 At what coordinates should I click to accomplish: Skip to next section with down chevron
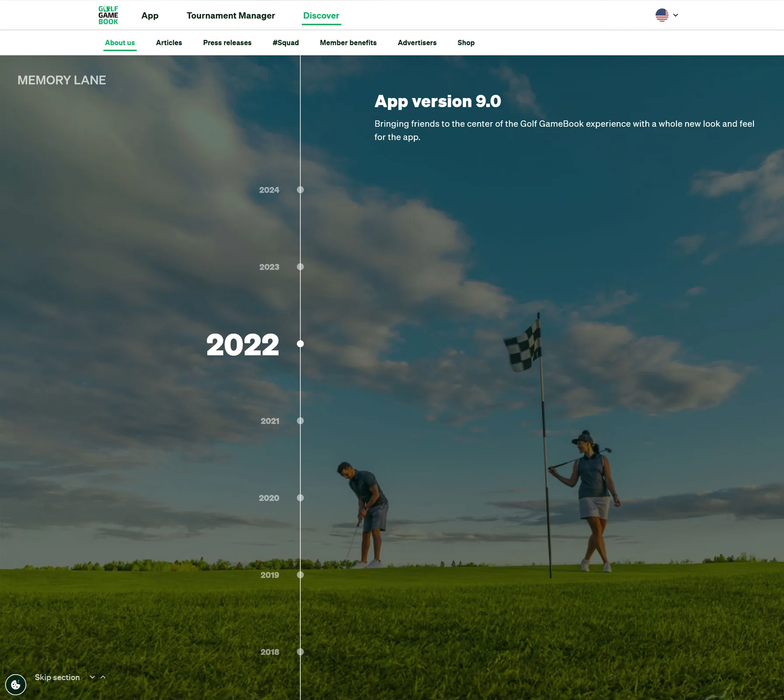92,677
